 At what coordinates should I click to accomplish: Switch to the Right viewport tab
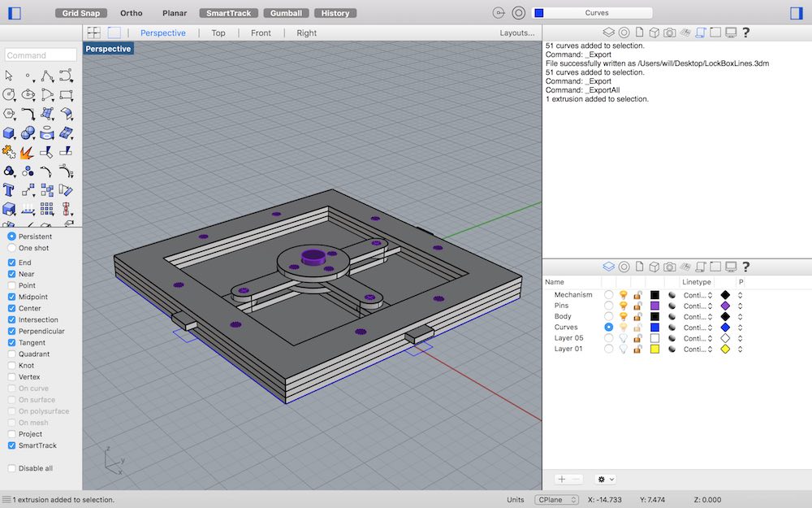tap(307, 33)
